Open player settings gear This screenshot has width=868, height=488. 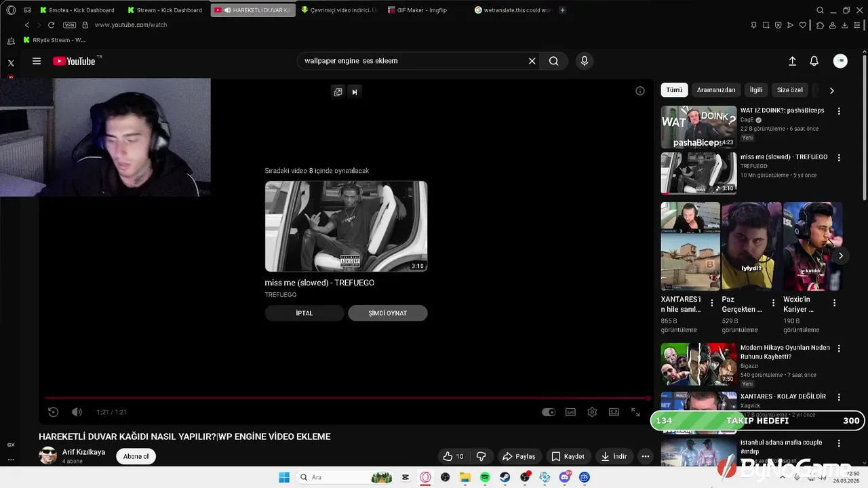coord(592,412)
